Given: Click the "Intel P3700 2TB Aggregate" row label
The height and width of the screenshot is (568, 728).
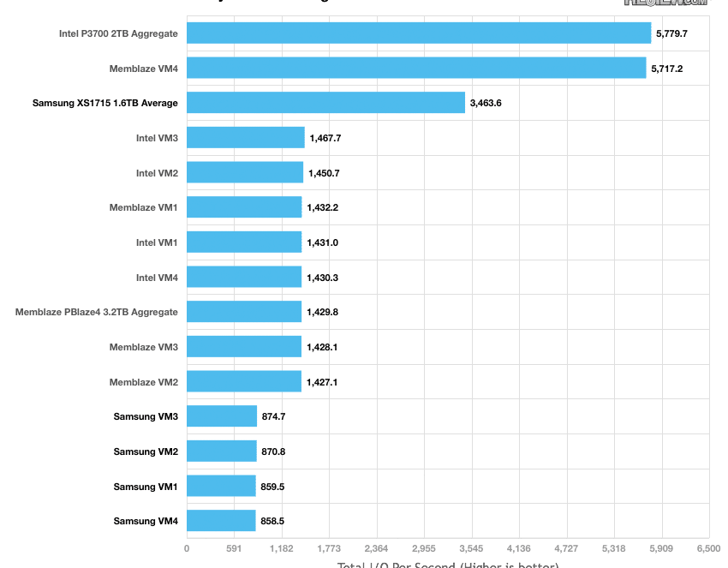Looking at the screenshot, I should click(x=118, y=33).
